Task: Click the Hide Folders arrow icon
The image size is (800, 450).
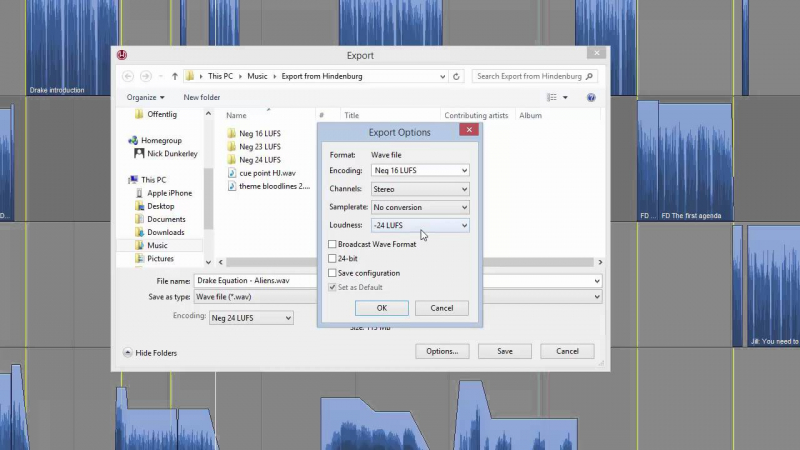Action: (x=128, y=352)
